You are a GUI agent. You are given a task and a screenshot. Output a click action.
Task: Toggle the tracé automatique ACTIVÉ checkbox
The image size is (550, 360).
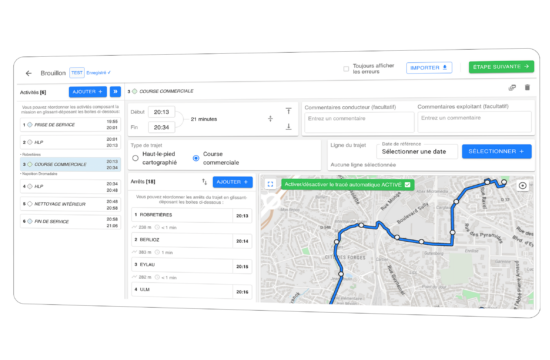point(407,185)
